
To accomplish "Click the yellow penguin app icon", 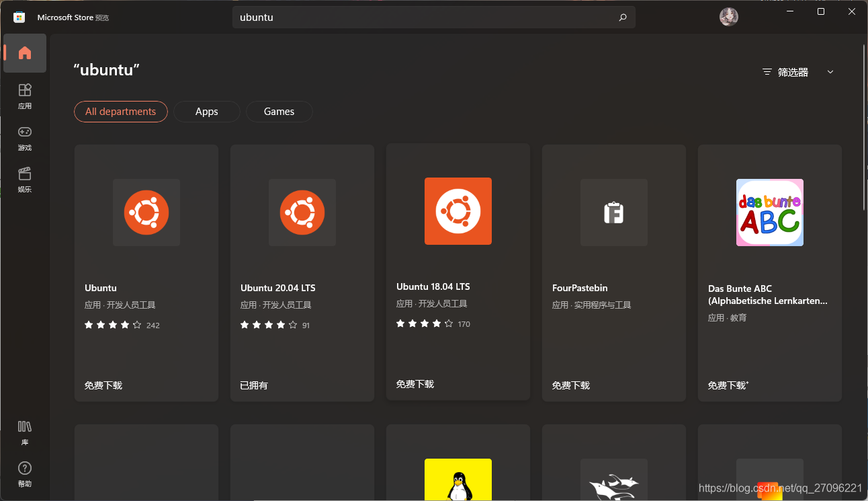I will click(x=458, y=479).
